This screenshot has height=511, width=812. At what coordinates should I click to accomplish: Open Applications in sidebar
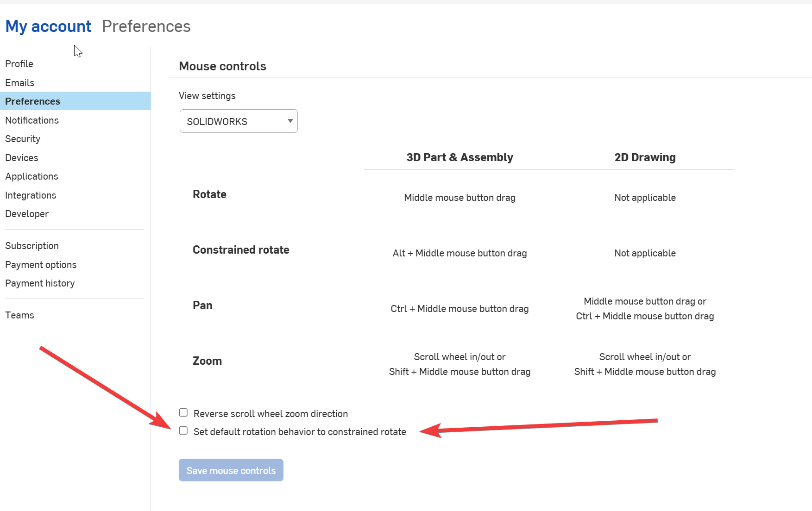pyautogui.click(x=31, y=176)
